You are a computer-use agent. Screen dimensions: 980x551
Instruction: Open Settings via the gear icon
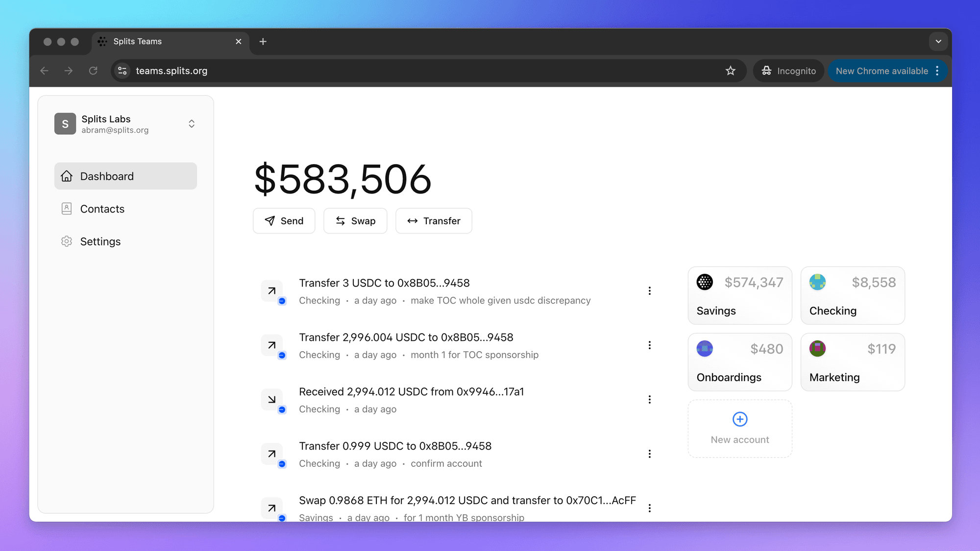[67, 241]
